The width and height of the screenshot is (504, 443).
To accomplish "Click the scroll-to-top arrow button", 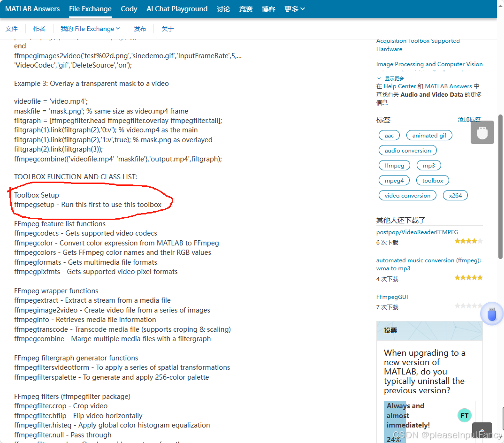I will 482,431.
